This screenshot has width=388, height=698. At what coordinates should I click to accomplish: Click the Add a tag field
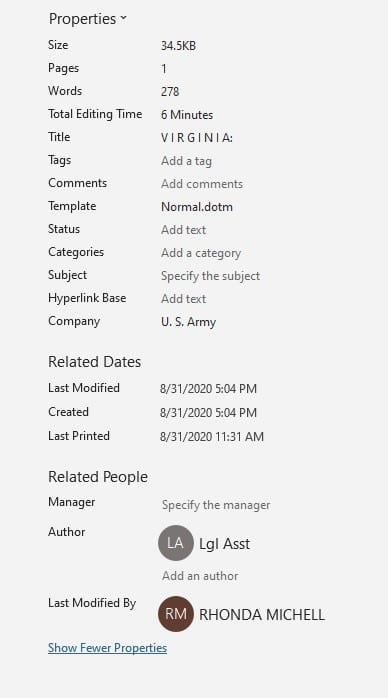pos(186,161)
